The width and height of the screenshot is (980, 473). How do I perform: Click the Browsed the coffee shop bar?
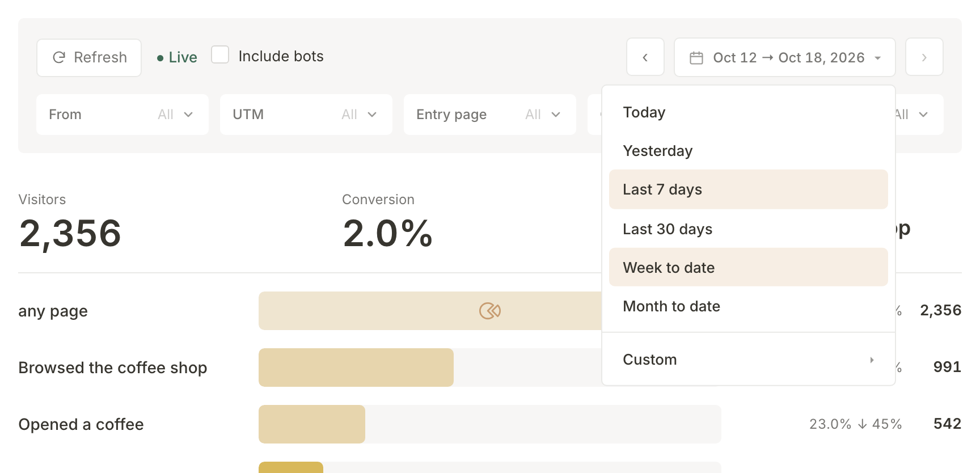click(x=356, y=368)
